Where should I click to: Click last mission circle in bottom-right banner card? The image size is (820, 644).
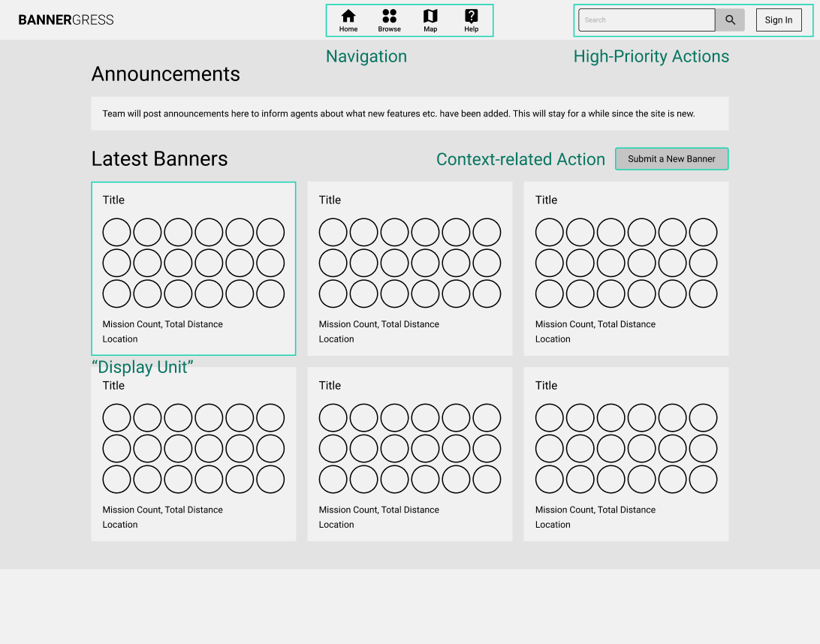703,479
